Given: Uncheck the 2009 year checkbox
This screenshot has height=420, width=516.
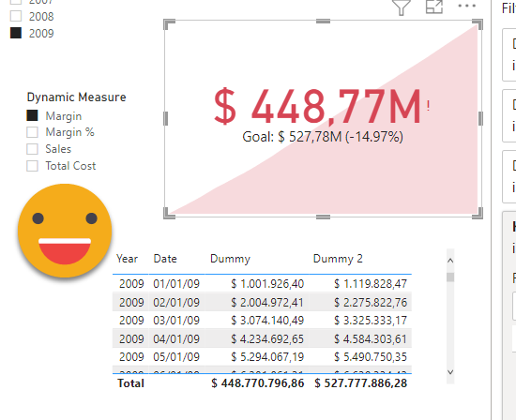Looking at the screenshot, I should (x=16, y=33).
